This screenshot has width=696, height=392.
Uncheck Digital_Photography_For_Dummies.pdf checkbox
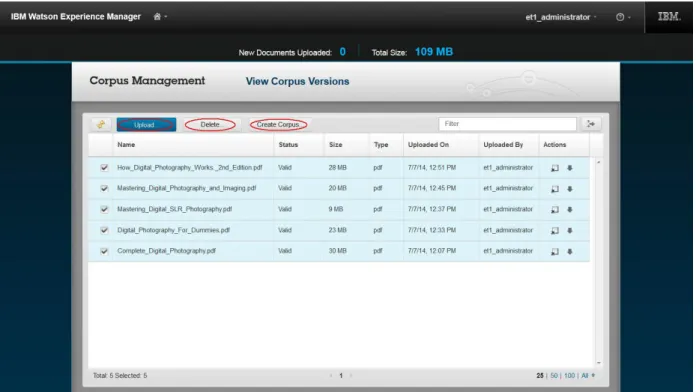104,230
